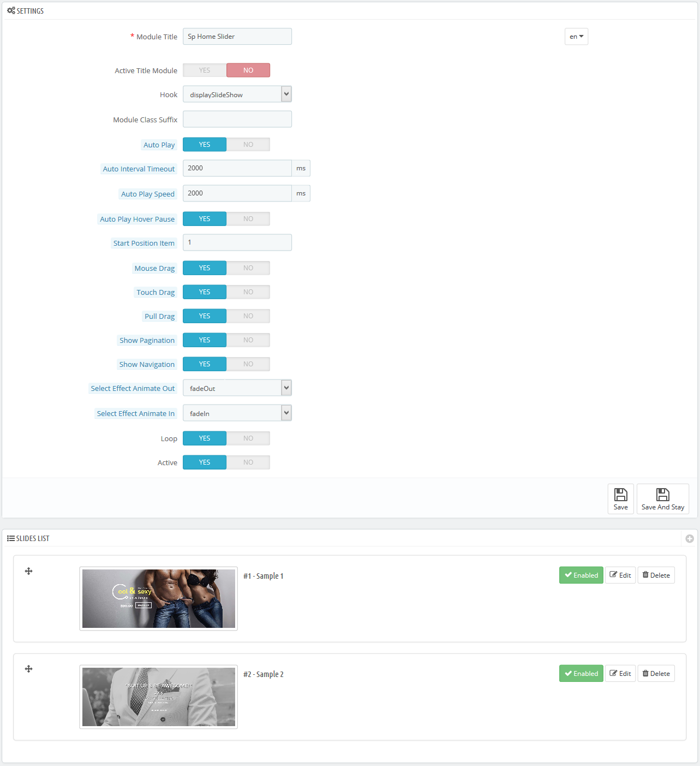
Task: Open the en language selector
Action: tap(576, 37)
